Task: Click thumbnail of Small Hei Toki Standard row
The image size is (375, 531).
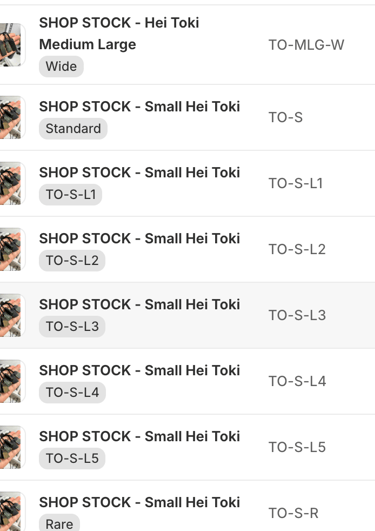Action: coord(12,118)
